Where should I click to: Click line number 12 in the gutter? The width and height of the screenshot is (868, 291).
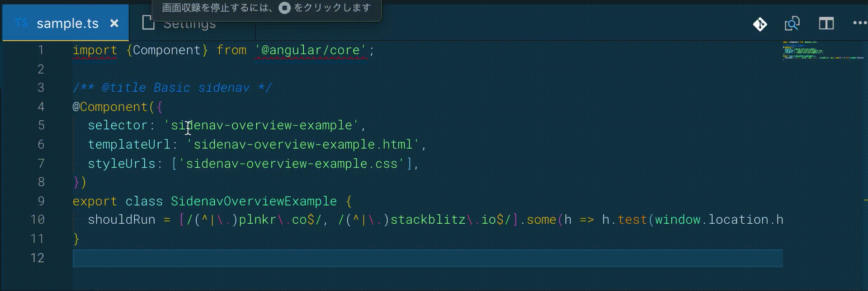coord(37,258)
